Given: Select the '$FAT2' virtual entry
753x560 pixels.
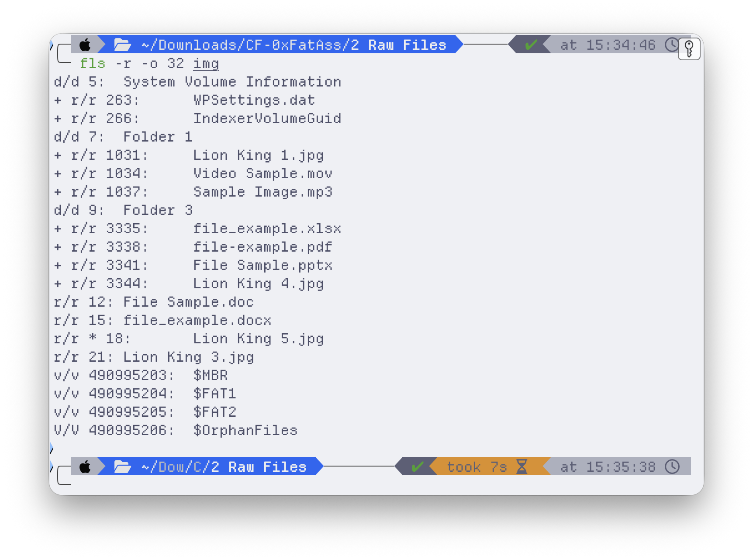Looking at the screenshot, I should coord(214,412).
